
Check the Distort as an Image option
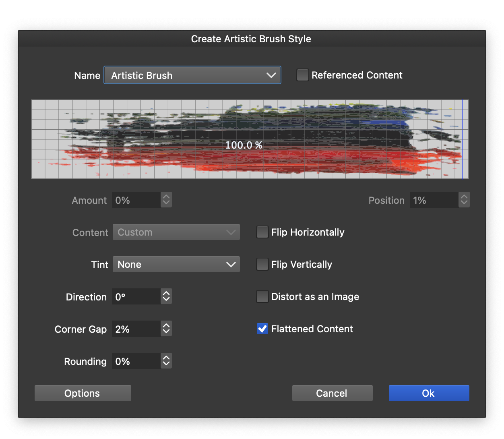[x=262, y=297]
